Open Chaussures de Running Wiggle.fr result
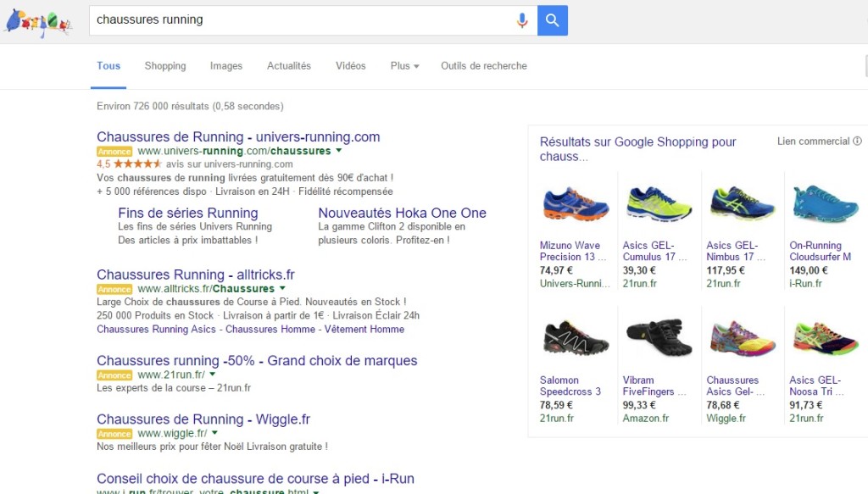The image size is (868, 494). [203, 419]
